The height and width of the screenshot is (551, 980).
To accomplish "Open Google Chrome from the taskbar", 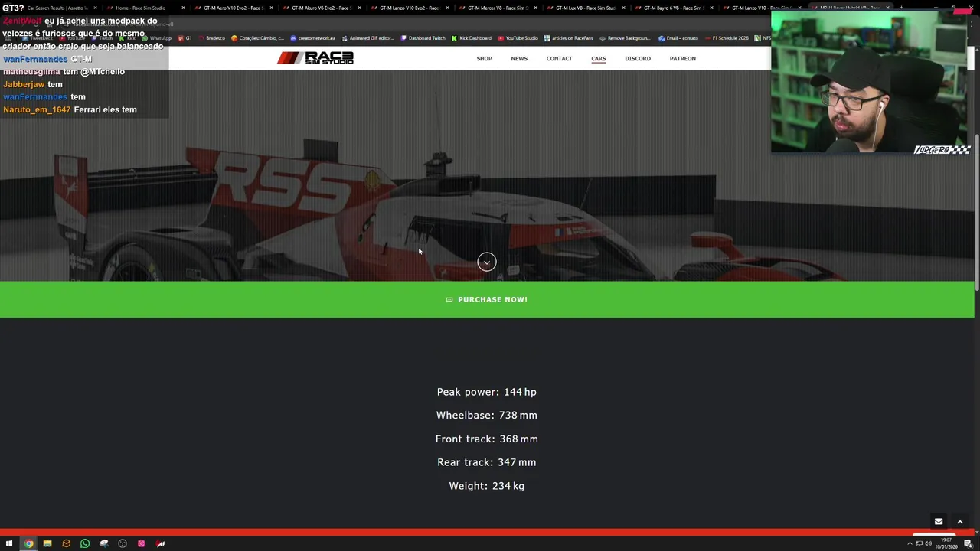I will (x=28, y=543).
